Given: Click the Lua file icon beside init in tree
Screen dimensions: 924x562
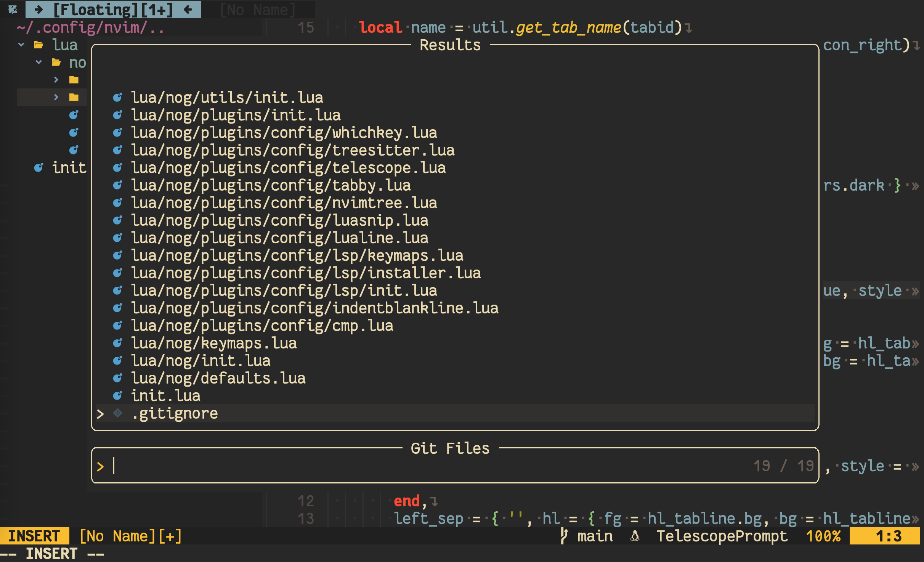Looking at the screenshot, I should coord(38,168).
